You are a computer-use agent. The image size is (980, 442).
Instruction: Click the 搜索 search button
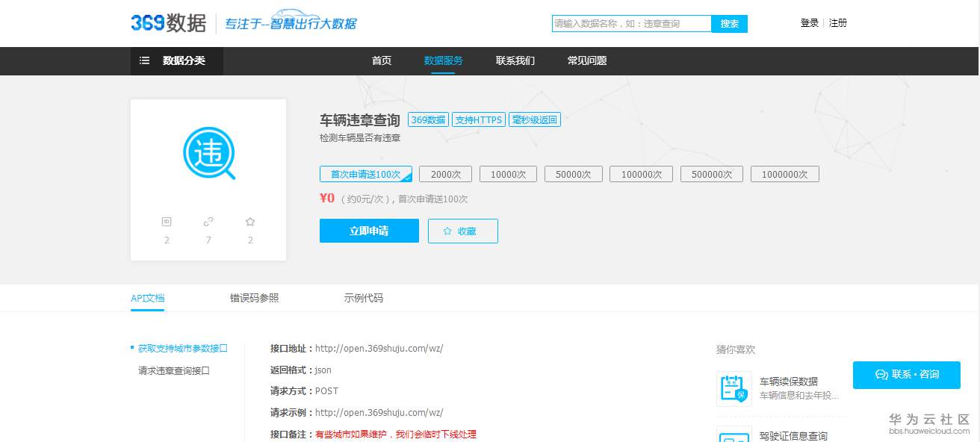[729, 24]
